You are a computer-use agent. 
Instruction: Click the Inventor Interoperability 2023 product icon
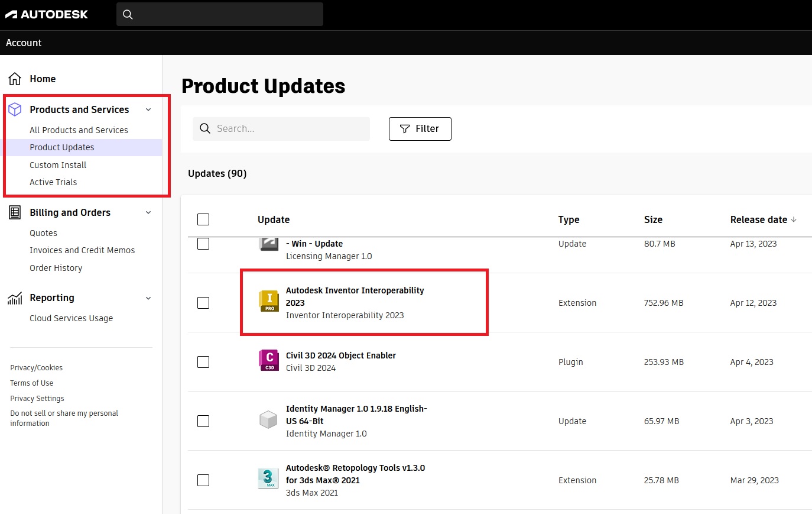tap(269, 301)
